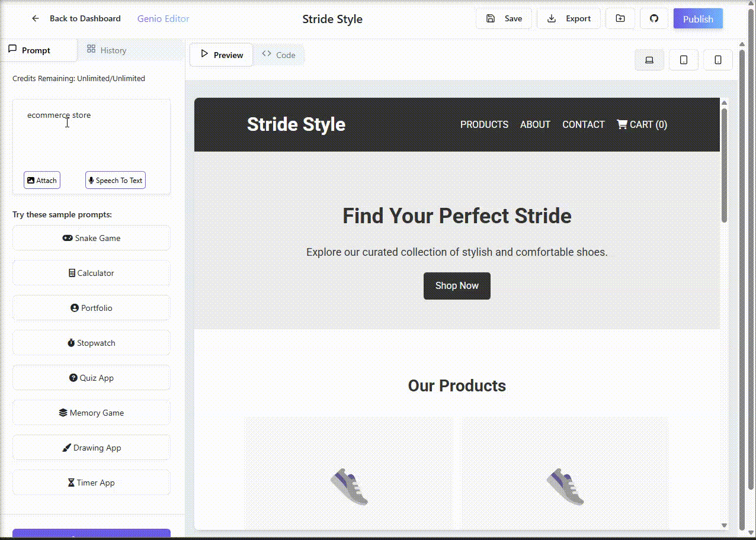Switch to mobile phone view icon
Screen dimensions: 756x540
click(x=718, y=60)
